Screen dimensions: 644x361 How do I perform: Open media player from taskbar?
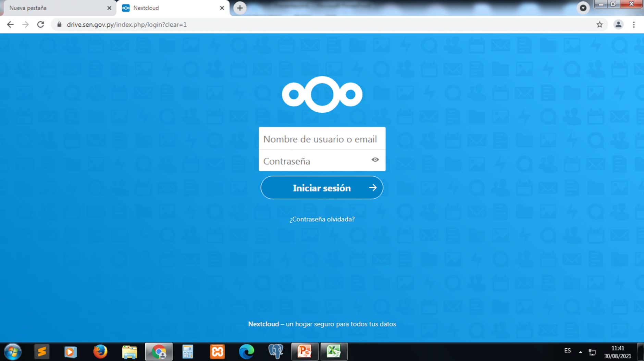pyautogui.click(x=70, y=352)
